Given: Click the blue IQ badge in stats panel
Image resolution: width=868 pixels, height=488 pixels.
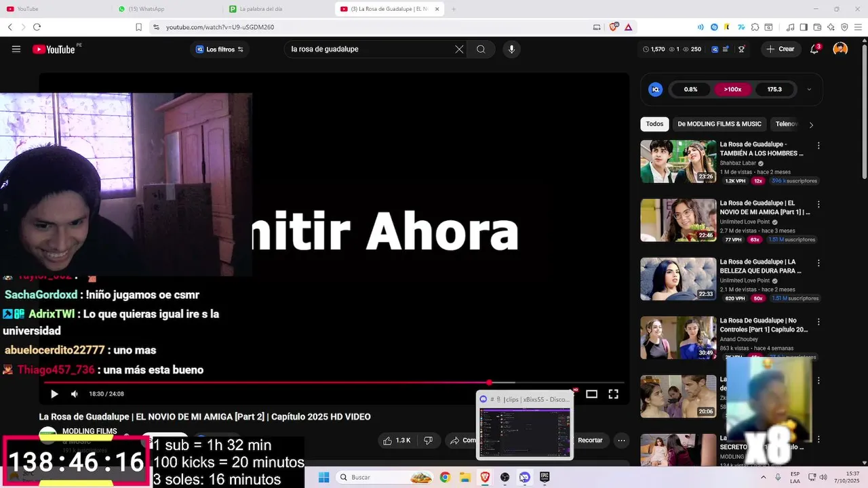Looking at the screenshot, I should click(x=655, y=89).
